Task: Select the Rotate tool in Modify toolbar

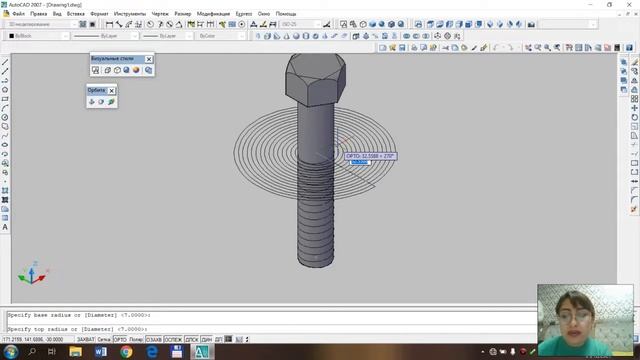Action: tap(634, 118)
